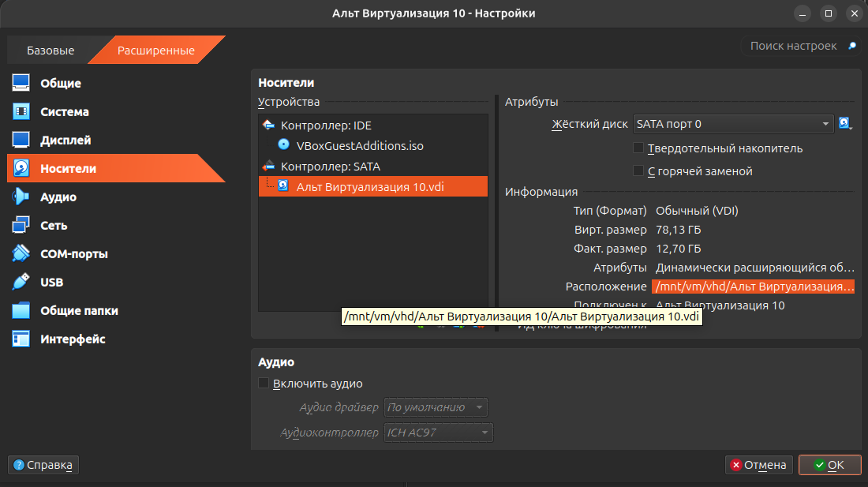
Task: Enable Твердотельный накопитель checkbox
Action: [638, 148]
